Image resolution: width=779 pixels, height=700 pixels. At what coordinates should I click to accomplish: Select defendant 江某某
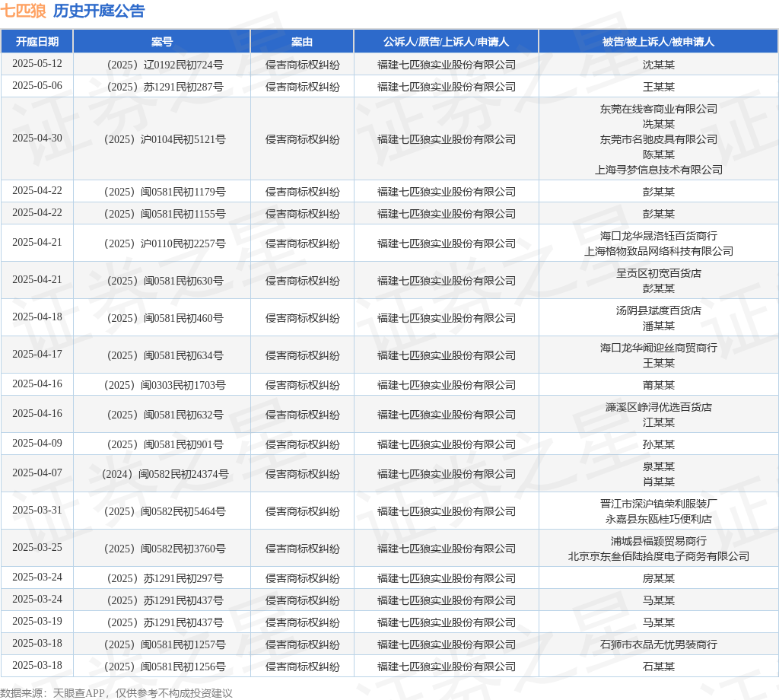click(659, 422)
